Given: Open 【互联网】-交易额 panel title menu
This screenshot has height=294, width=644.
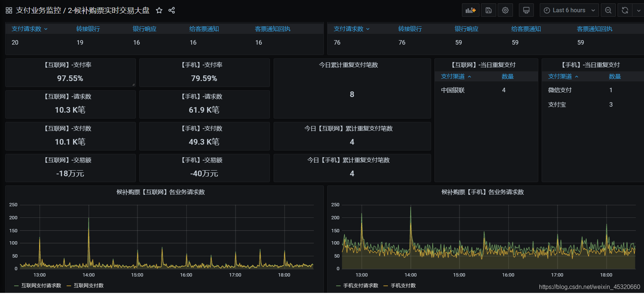Looking at the screenshot, I should (68, 160).
